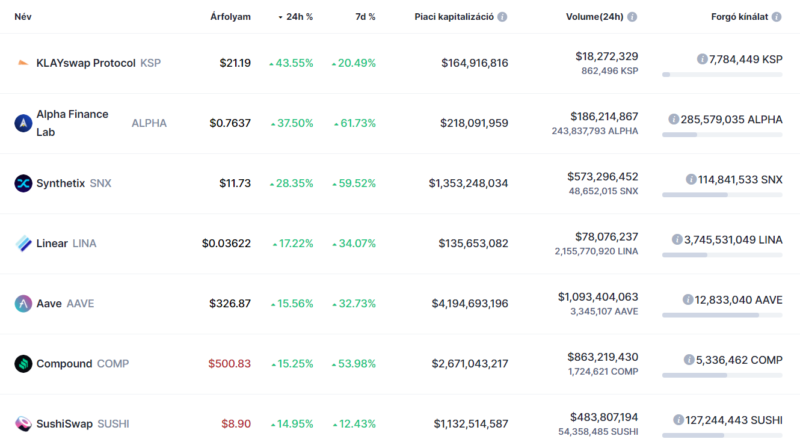Viewport: 800px width, 445px height.
Task: Click the 54,358,485 SUSHI volume text
Action: coord(598,432)
